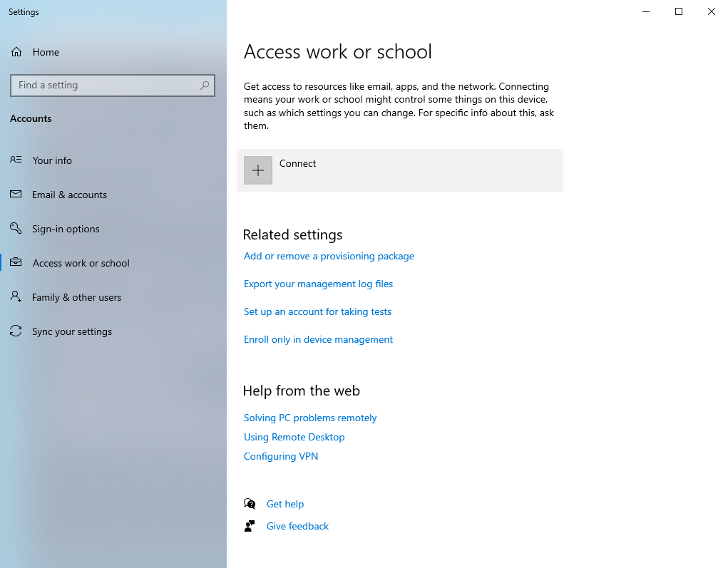Screen dimensions: 728x568
Task: Close the Settings window
Action: (712, 11)
